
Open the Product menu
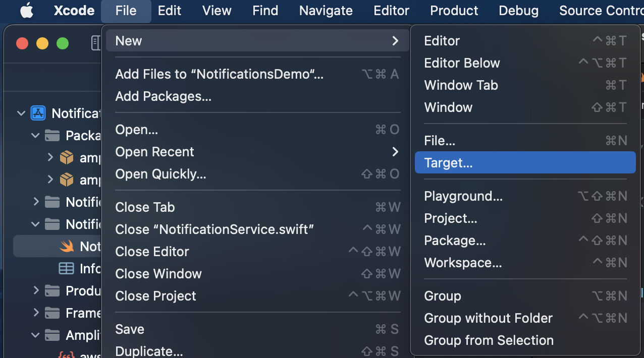coord(454,11)
